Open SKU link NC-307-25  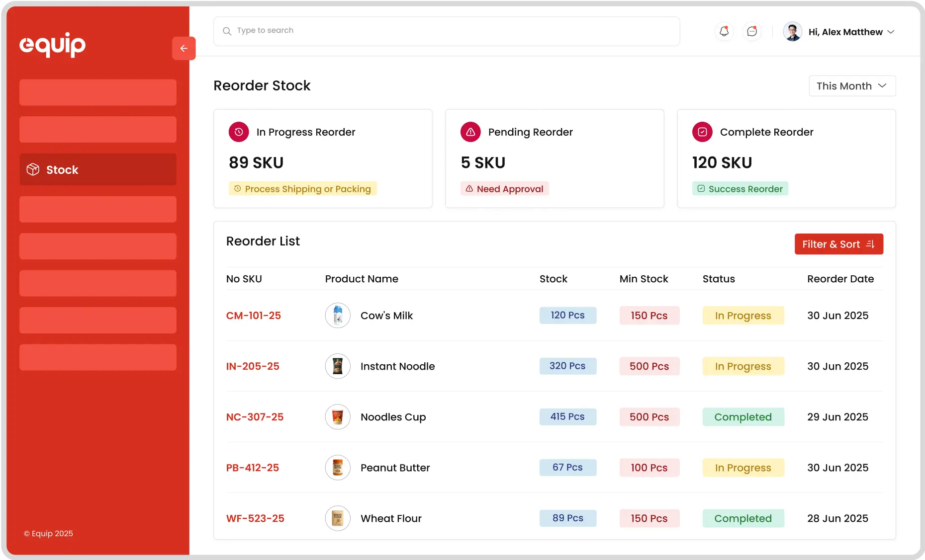point(255,417)
